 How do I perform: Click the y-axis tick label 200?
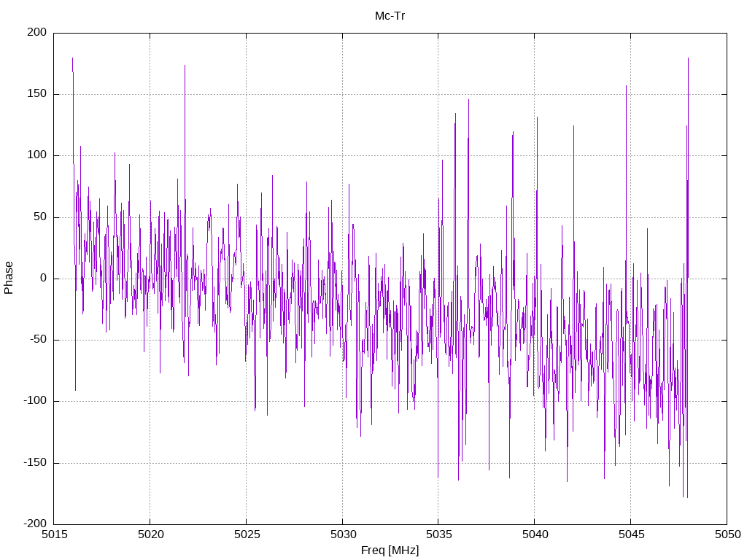coord(37,32)
